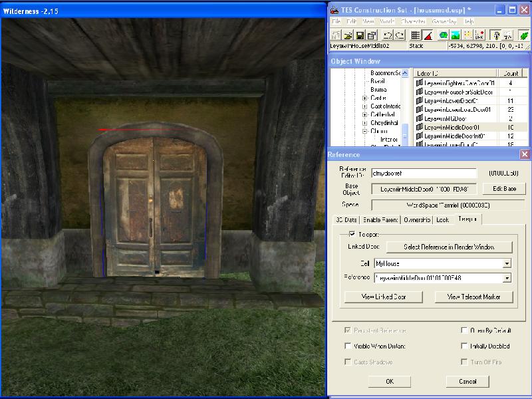This screenshot has width=532, height=399.
Task: Switch to the Lock tab
Action: point(442,220)
